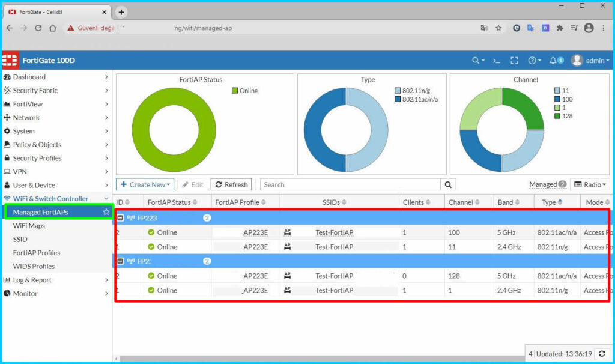The image size is (615, 364).
Task: Click the Online legend green swatch
Action: pos(235,91)
